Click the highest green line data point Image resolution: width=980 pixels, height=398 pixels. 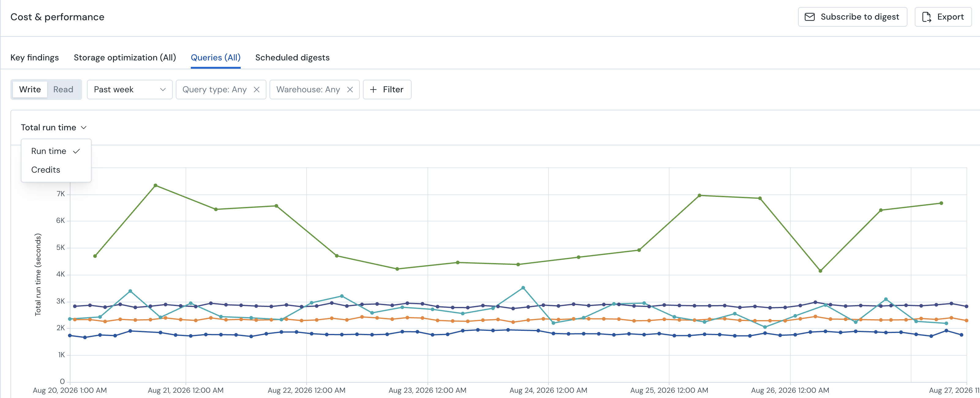[x=155, y=186]
